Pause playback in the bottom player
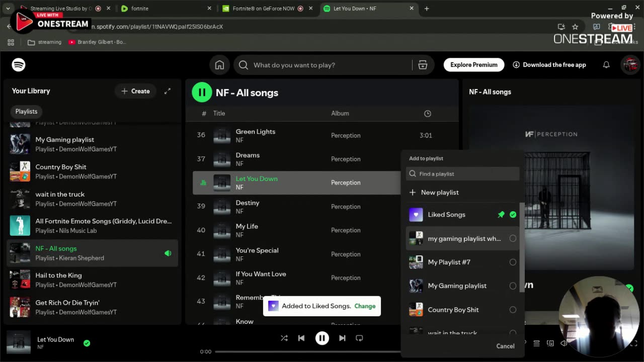644x362 pixels. pos(322,338)
